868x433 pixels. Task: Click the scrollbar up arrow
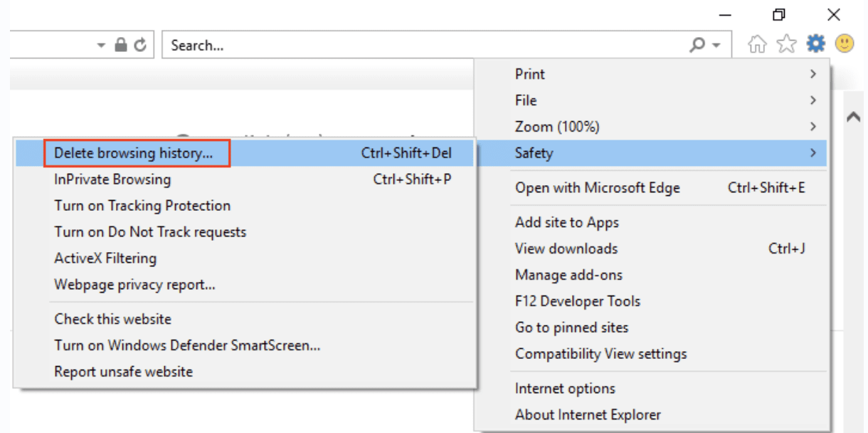coord(854,118)
